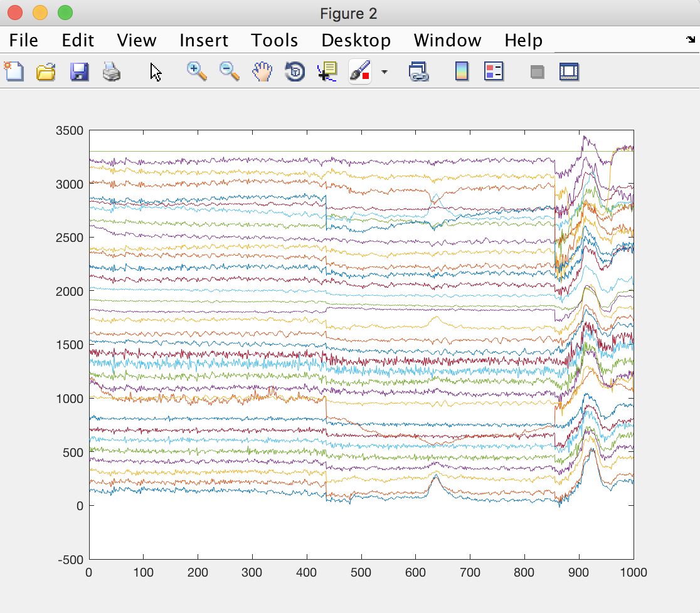Click the New Figure icon

tap(14, 72)
